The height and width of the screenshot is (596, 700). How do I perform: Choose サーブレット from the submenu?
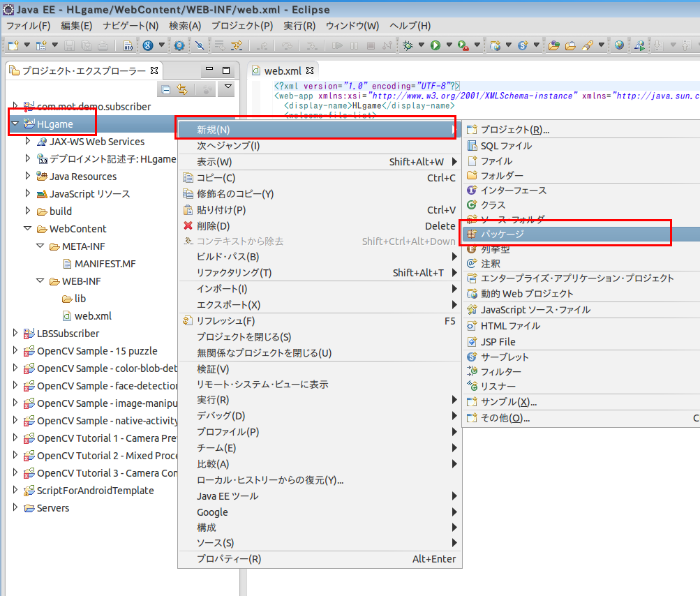pos(581,357)
